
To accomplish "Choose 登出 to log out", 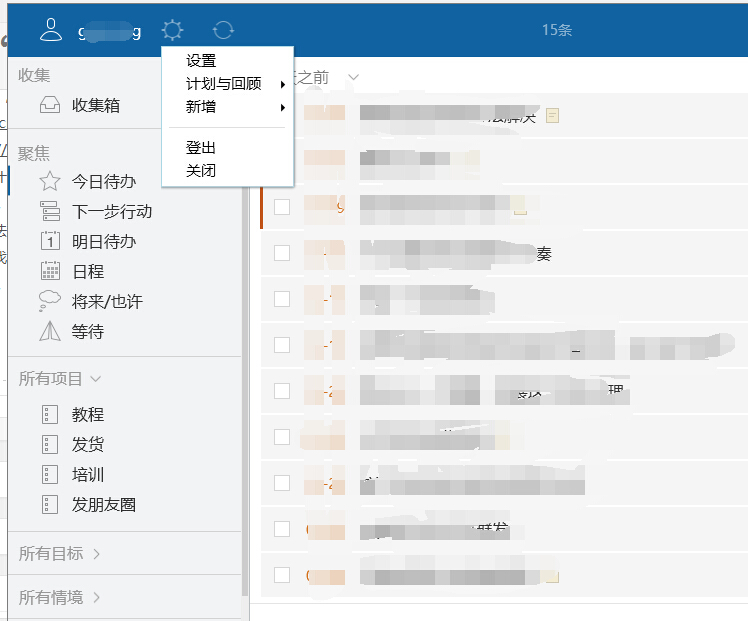I will click(x=201, y=147).
